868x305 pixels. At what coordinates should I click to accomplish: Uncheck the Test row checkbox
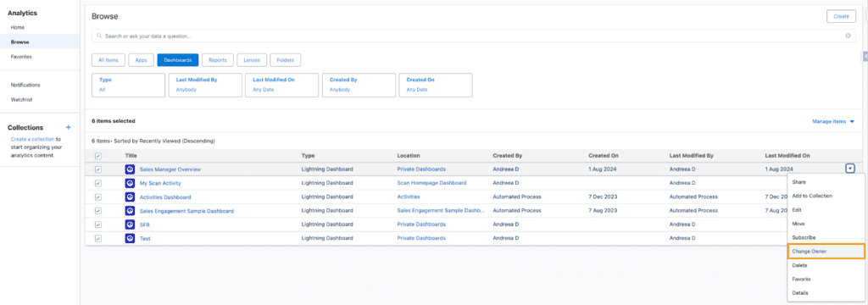[98, 239]
